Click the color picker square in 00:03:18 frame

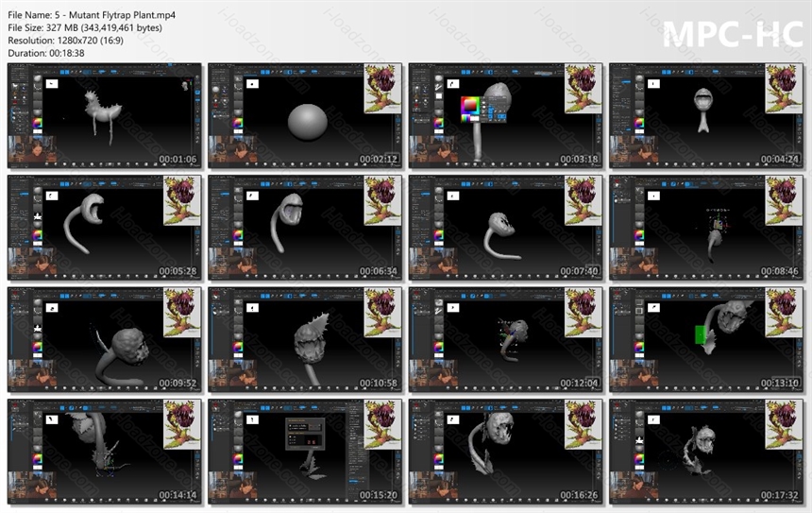(x=469, y=106)
